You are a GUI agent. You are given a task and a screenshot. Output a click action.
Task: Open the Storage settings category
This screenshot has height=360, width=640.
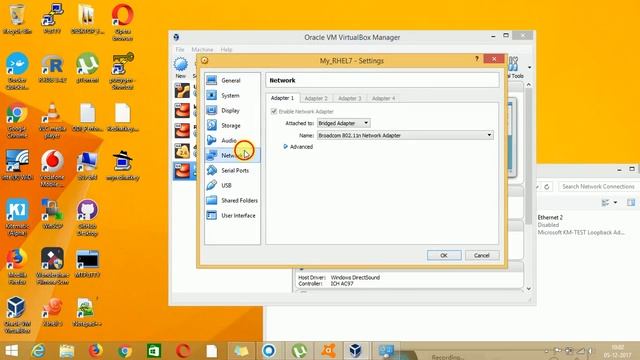[x=232, y=126]
